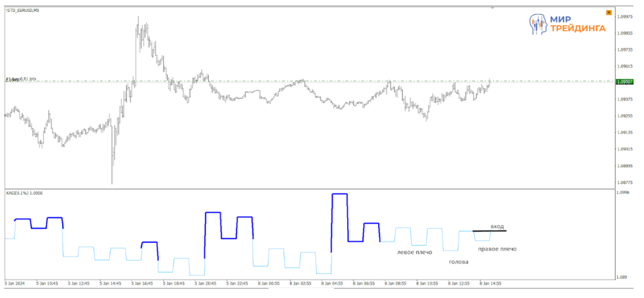Click the 'ТРЕЙДИНГА' orange logo text

(577, 29)
